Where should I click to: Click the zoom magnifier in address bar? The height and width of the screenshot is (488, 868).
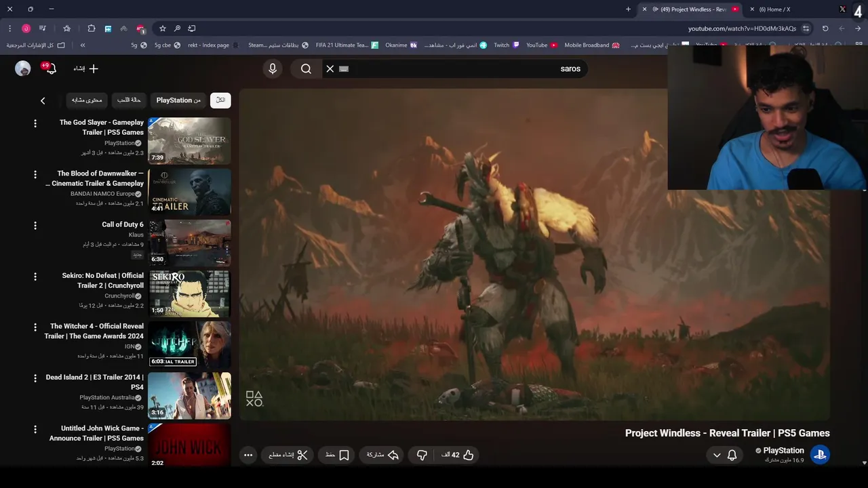click(x=177, y=28)
